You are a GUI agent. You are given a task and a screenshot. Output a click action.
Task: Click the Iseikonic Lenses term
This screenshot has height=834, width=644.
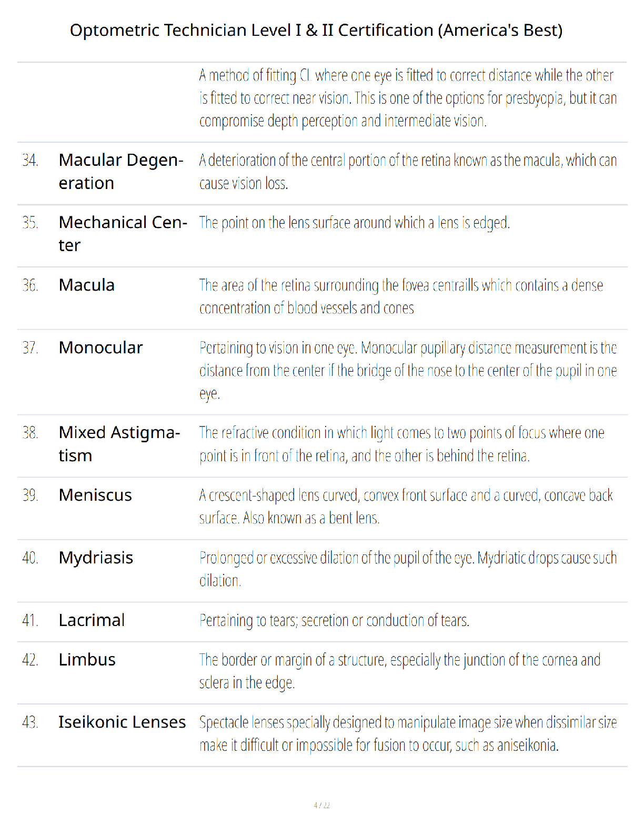pos(122,722)
